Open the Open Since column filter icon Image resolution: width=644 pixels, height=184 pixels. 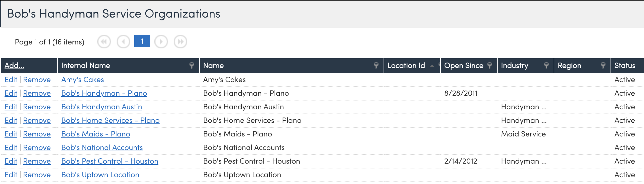[x=490, y=66]
